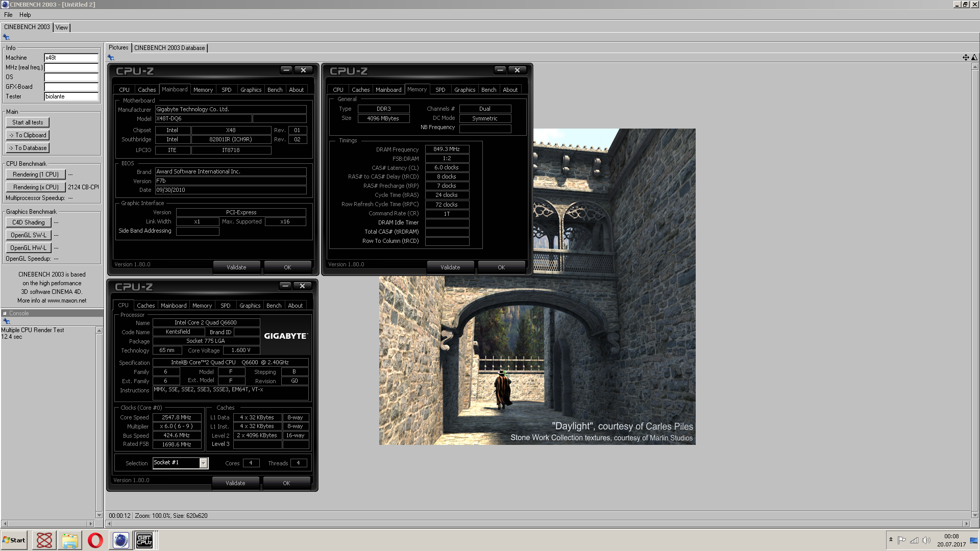980x551 pixels.
Task: Click the show desktop tray icon
Action: click(973, 540)
